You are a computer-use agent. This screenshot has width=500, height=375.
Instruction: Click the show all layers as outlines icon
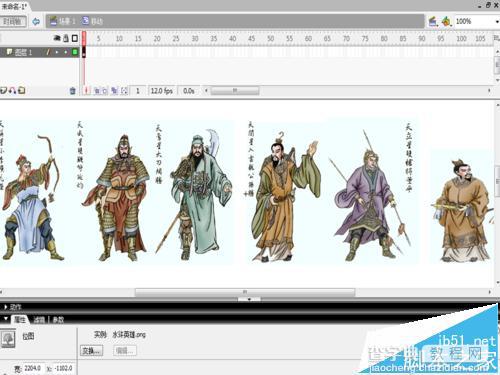(75, 38)
